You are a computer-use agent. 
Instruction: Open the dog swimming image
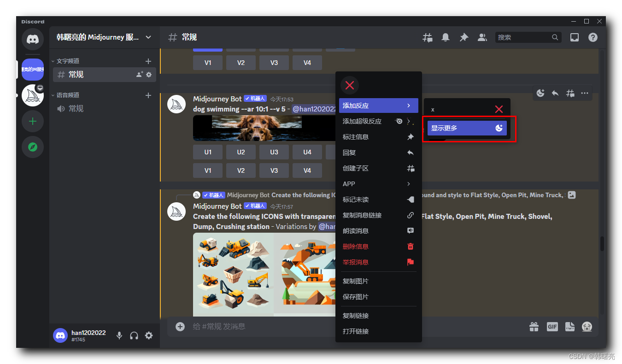[x=264, y=128]
